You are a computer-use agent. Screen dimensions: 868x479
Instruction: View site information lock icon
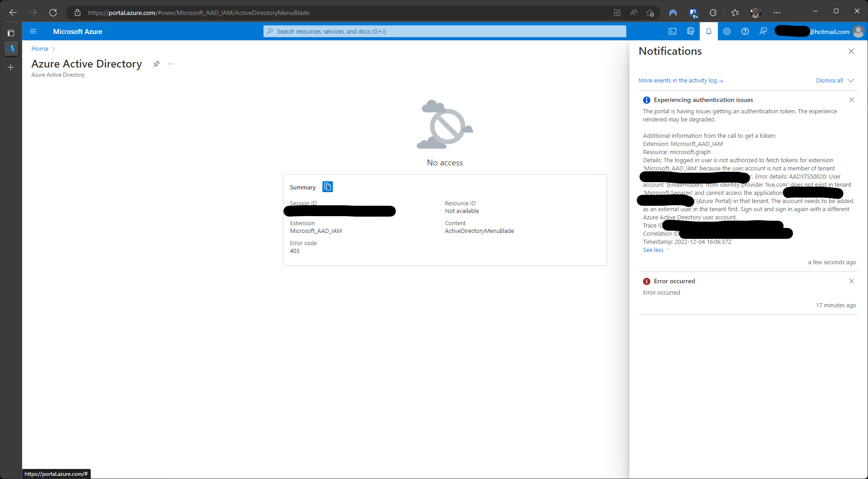coord(78,13)
